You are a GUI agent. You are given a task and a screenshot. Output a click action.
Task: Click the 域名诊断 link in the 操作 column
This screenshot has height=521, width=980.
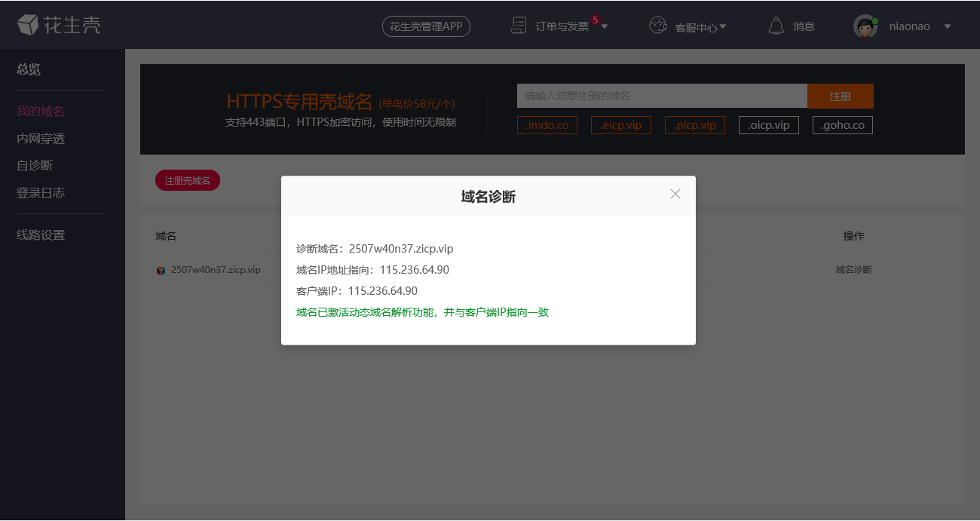click(853, 269)
